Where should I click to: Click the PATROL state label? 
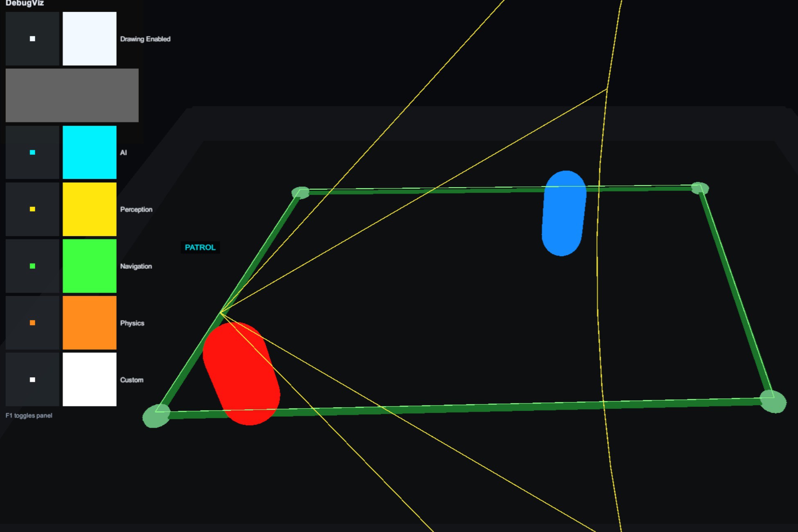[200, 247]
